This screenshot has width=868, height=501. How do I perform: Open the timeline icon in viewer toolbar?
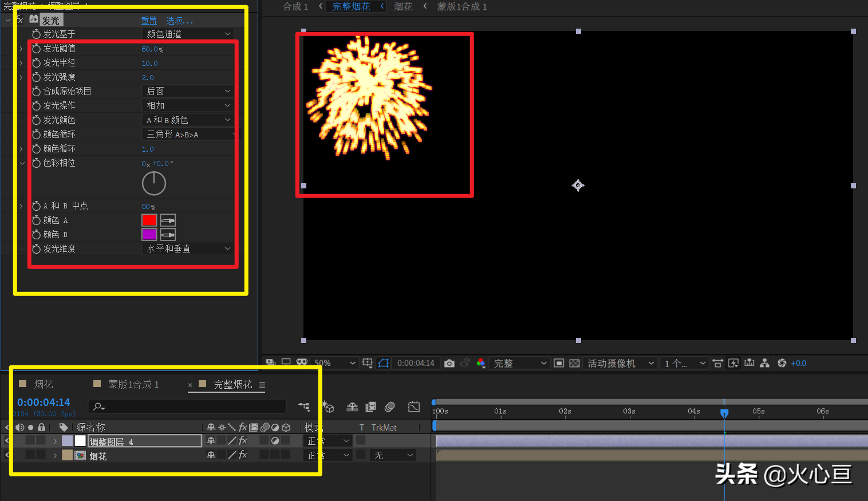749,363
